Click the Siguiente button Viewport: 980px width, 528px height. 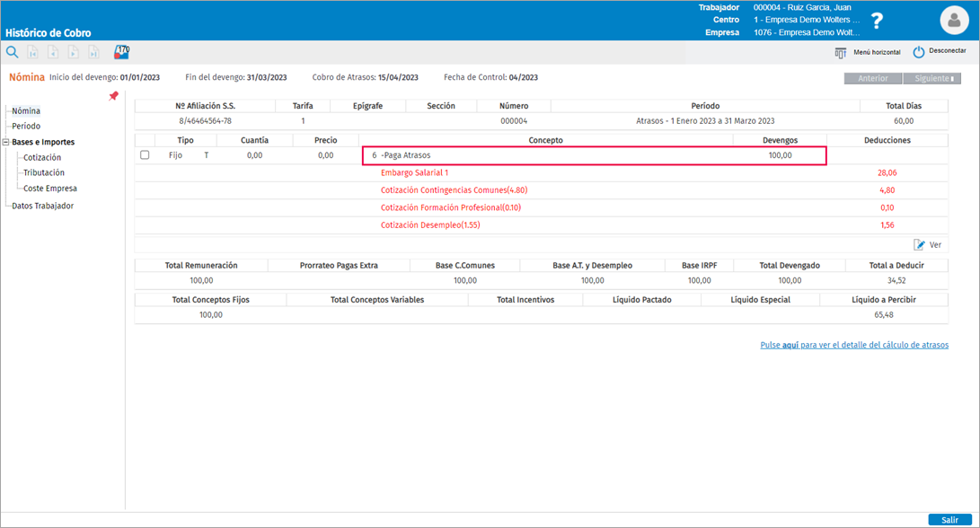click(931, 78)
